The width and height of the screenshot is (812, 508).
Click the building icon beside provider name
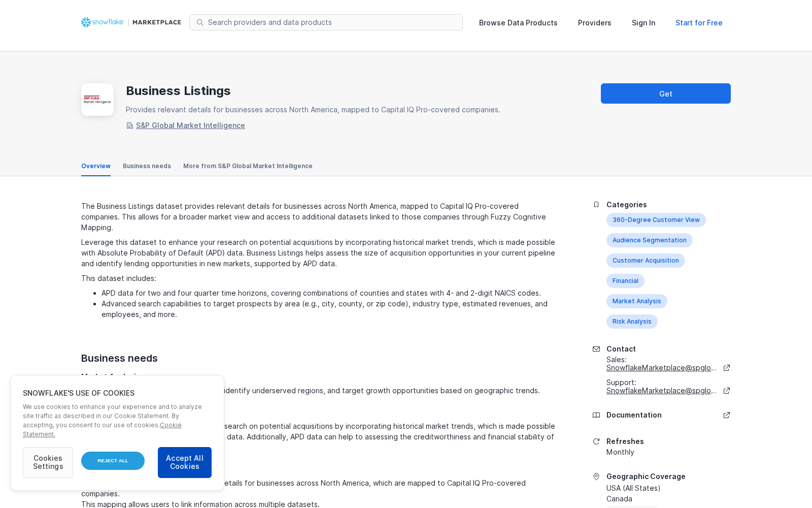click(130, 125)
